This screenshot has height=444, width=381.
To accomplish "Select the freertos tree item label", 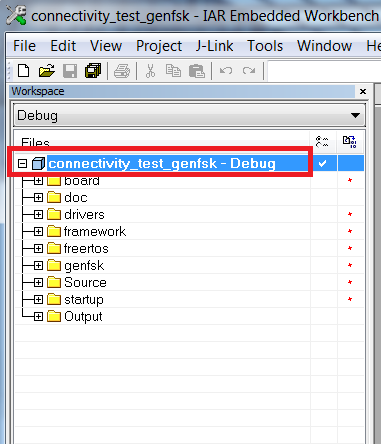I will pyautogui.click(x=86, y=248).
